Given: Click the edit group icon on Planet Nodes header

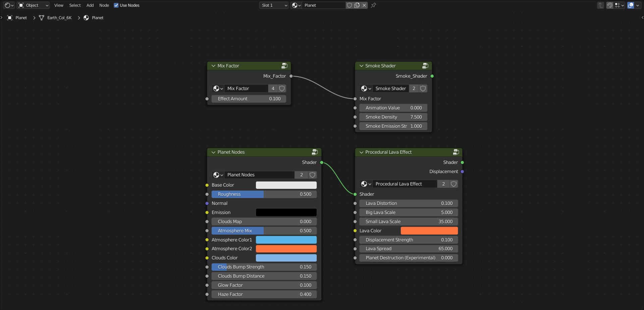Looking at the screenshot, I should [x=315, y=152].
